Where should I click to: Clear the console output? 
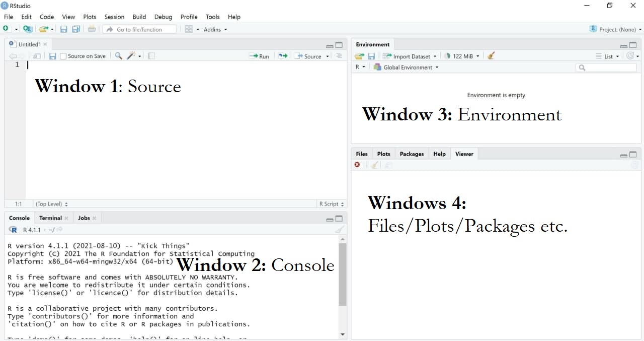coord(340,229)
